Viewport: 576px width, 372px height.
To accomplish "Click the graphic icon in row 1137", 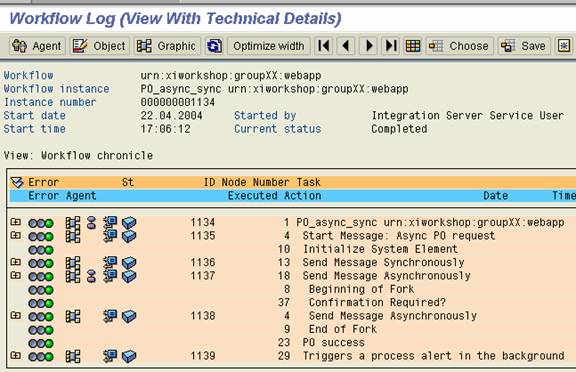I will click(73, 276).
